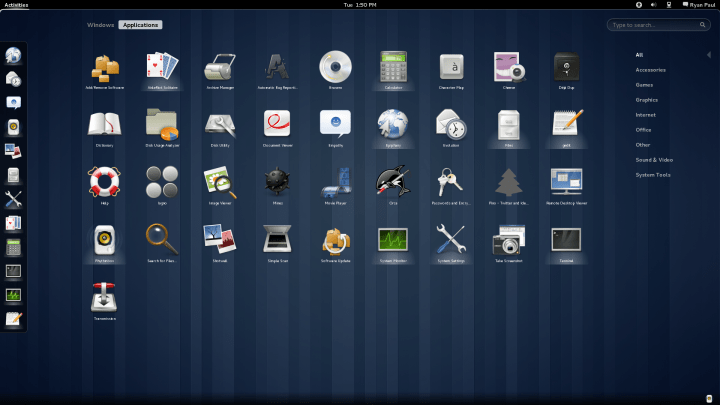Open the volume menu in top bar
Viewport: 720px width, 405px height.
click(654, 5)
